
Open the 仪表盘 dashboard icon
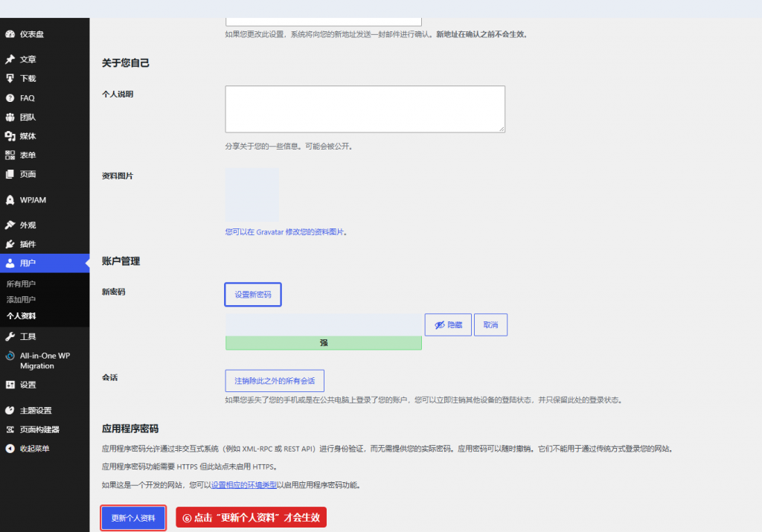(x=10, y=34)
